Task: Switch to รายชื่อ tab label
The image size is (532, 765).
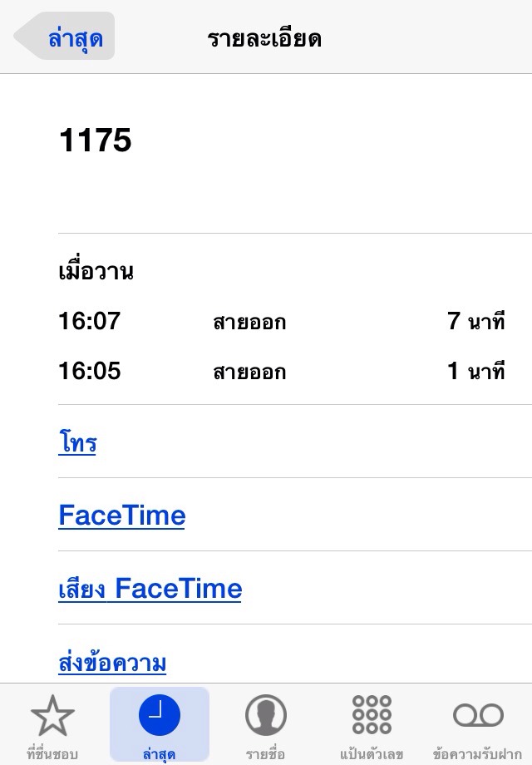Action: pos(265,753)
